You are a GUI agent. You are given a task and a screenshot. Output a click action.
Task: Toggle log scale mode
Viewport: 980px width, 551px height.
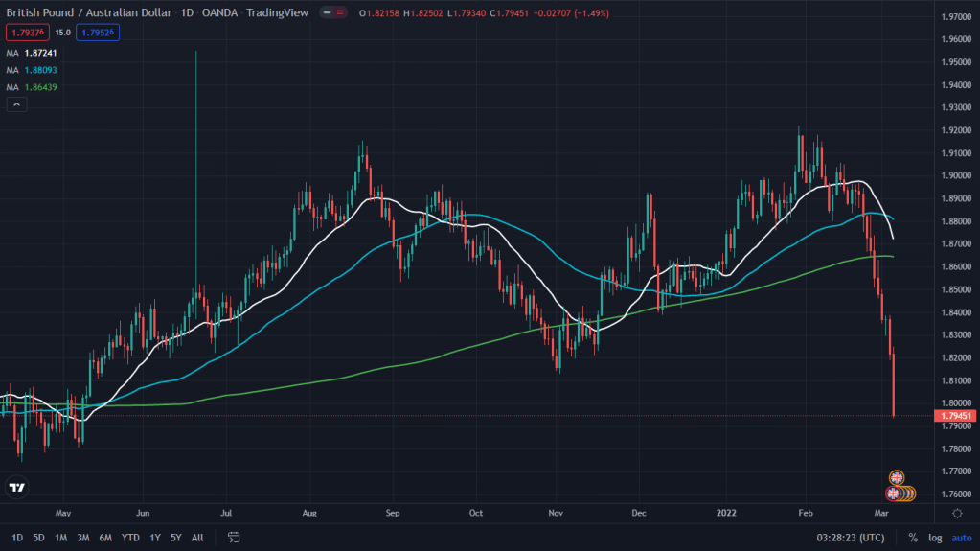pos(935,538)
